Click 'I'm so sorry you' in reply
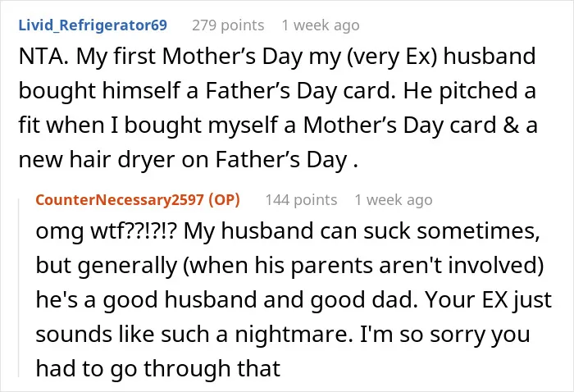Viewport: 574px width, 392px height. click(444, 335)
